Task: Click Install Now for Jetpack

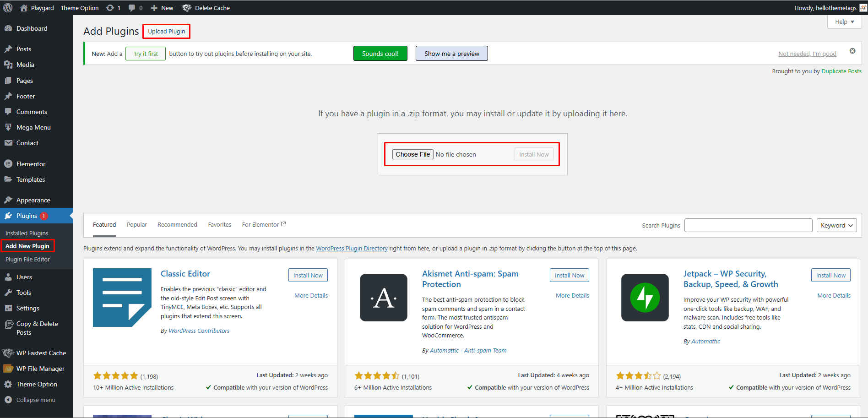Action: (831, 275)
